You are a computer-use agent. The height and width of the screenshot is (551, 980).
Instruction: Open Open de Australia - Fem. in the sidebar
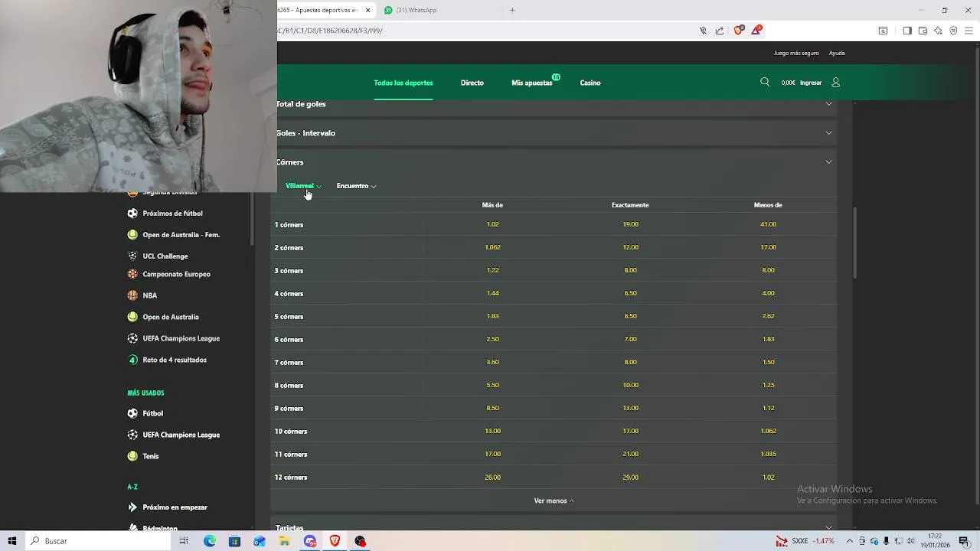pyautogui.click(x=181, y=235)
